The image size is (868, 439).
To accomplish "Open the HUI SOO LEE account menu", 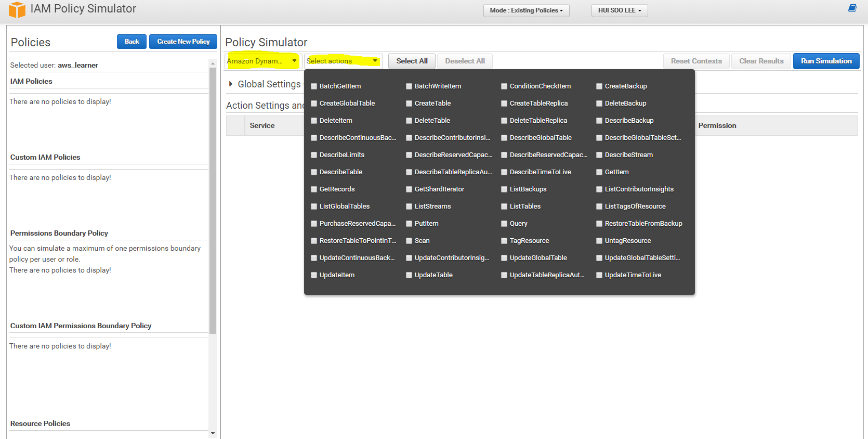I will click(620, 10).
